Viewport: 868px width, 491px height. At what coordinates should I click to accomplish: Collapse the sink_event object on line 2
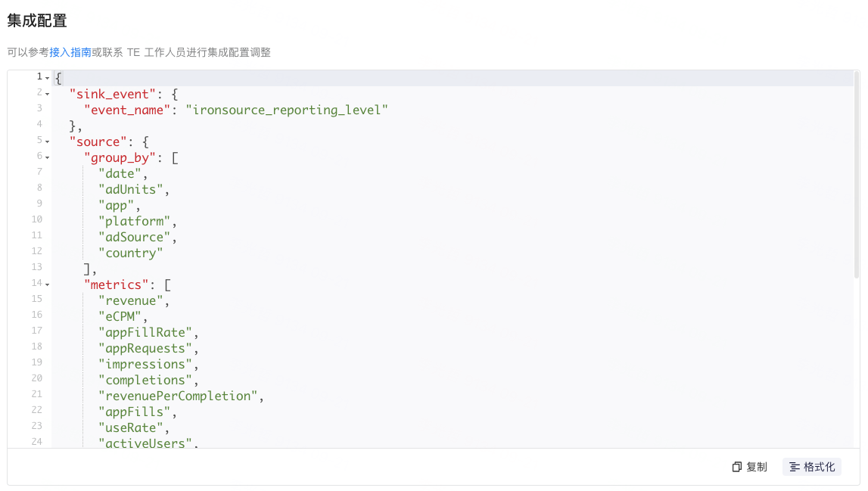pos(47,93)
